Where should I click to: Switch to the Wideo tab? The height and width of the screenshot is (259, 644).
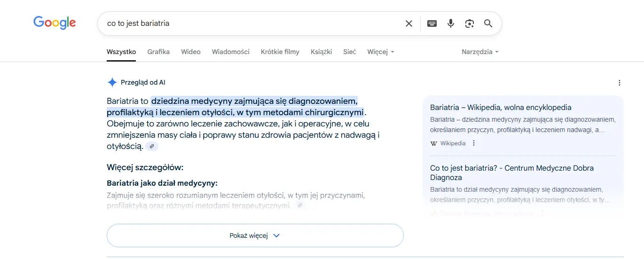click(191, 52)
